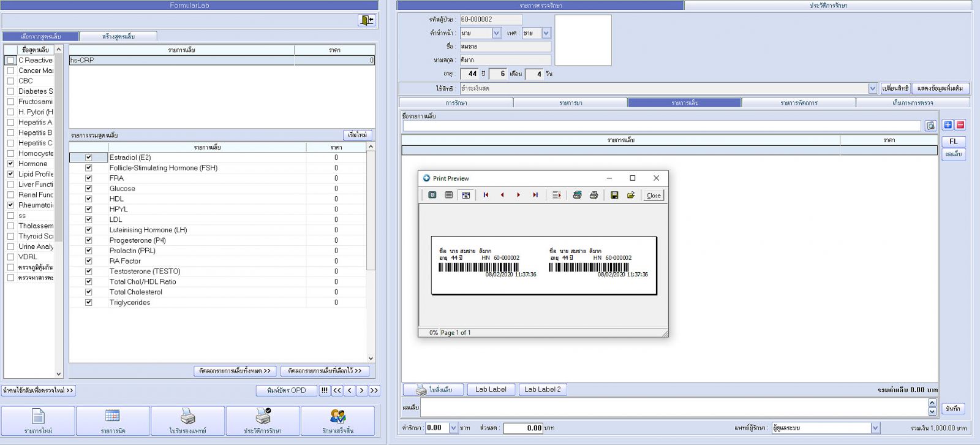
Task: Click the !!! button
Action: [x=325, y=390]
